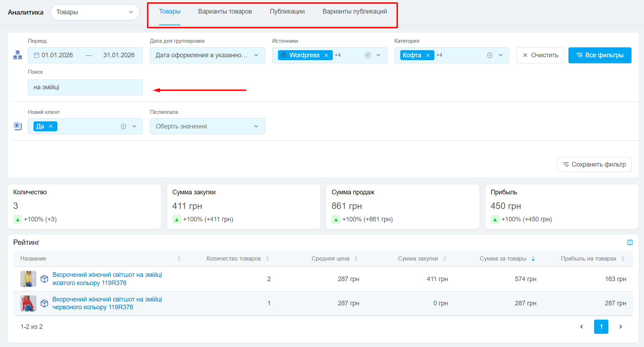Open table column settings icon in Рейтинг
The width and height of the screenshot is (644, 347).
point(630,242)
